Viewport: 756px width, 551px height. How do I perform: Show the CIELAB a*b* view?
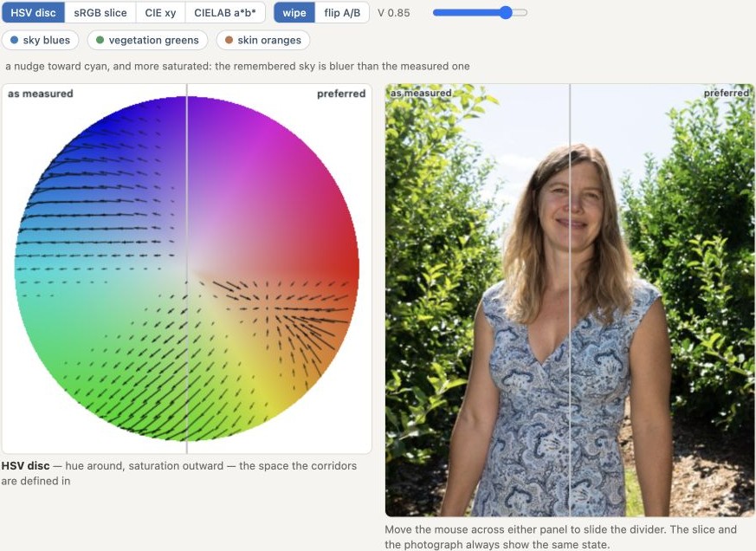tap(225, 12)
